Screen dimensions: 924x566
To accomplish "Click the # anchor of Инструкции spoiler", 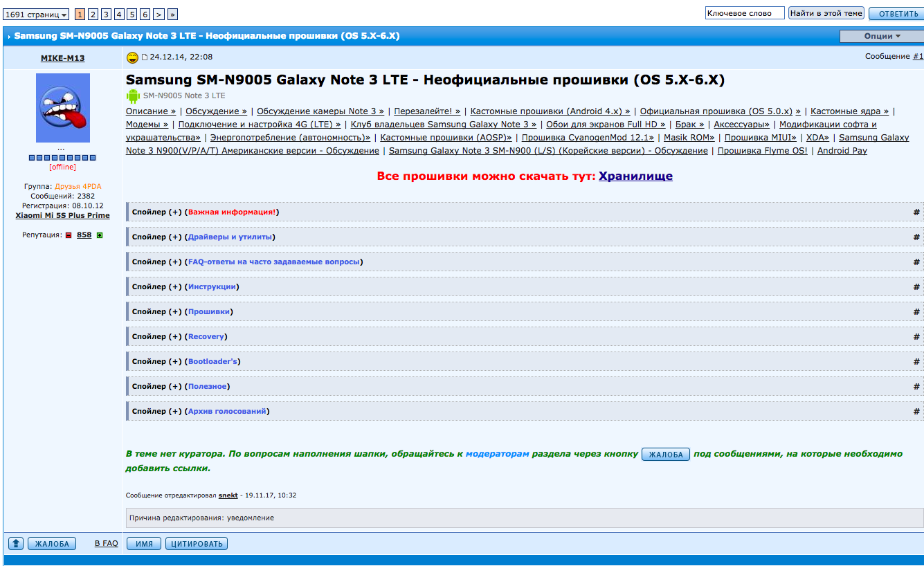I will click(916, 287).
